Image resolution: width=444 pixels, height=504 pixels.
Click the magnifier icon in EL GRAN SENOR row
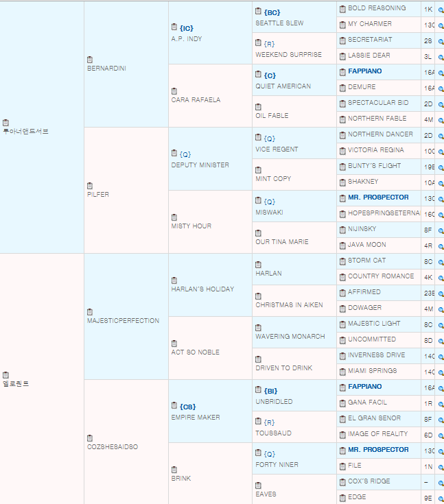tap(441, 420)
